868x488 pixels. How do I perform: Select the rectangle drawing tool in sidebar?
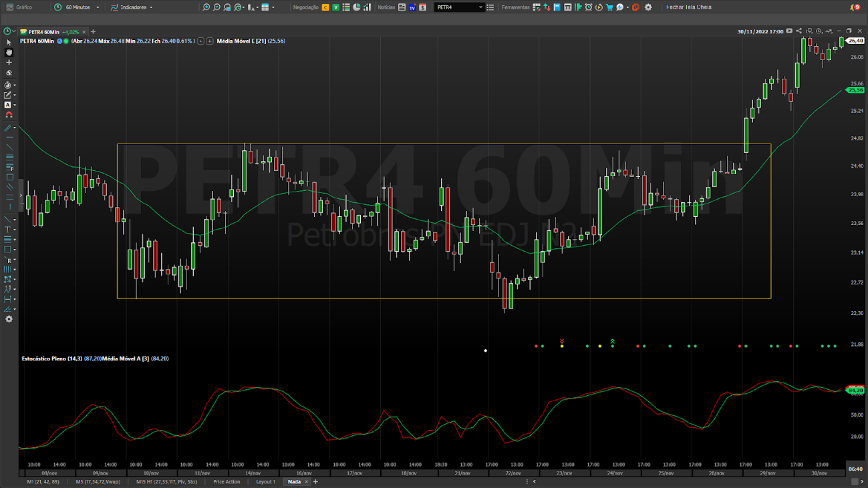click(9, 177)
